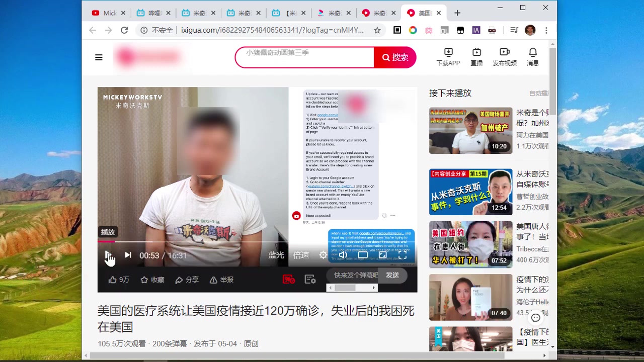Open the 阿力在美国 channel link
The image size is (644, 362).
point(532,135)
